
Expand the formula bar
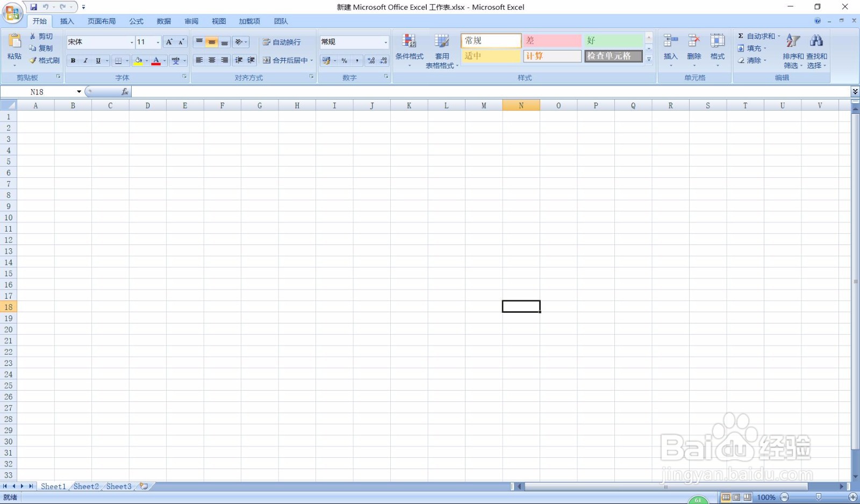coord(855,92)
